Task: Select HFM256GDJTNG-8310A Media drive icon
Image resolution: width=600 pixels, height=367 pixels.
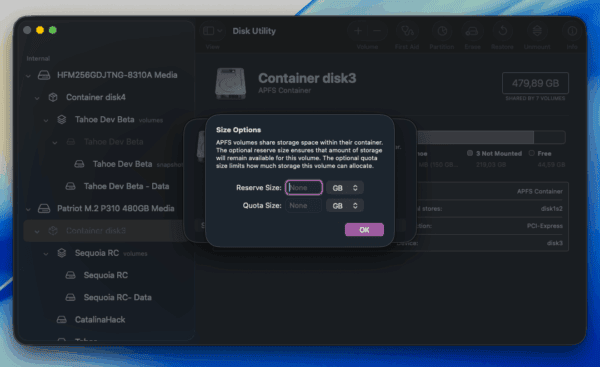Action: [44, 75]
